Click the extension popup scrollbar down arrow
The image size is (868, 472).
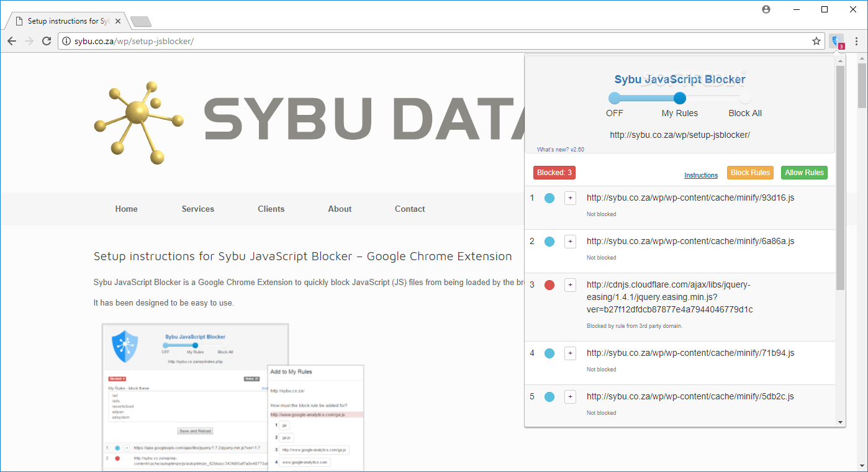click(841, 422)
